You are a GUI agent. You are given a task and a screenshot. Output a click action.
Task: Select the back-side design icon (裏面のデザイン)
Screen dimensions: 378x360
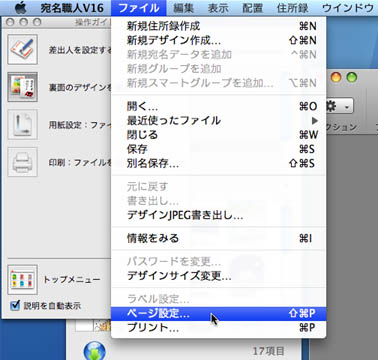tap(22, 87)
